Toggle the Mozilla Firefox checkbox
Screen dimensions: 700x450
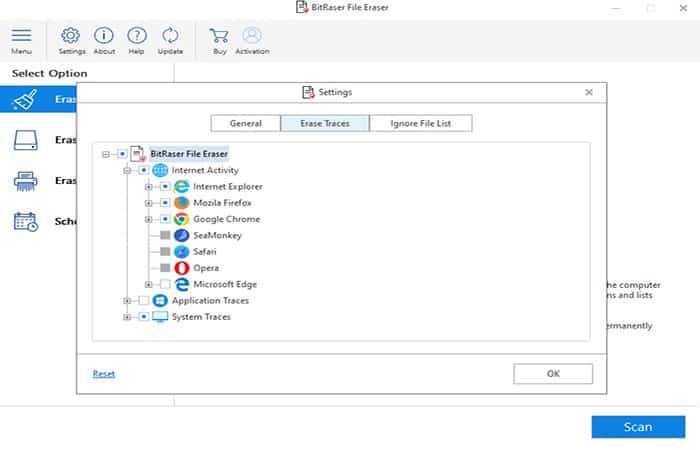(165, 203)
